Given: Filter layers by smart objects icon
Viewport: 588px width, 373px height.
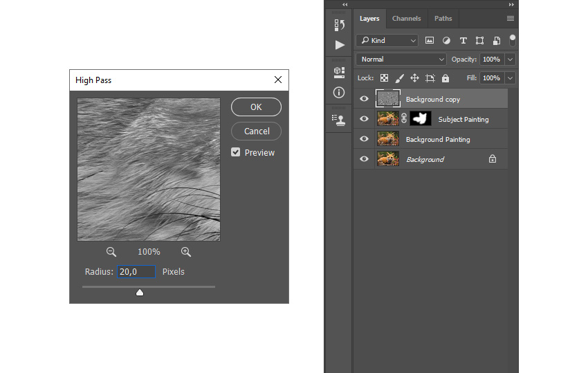Looking at the screenshot, I should point(497,41).
